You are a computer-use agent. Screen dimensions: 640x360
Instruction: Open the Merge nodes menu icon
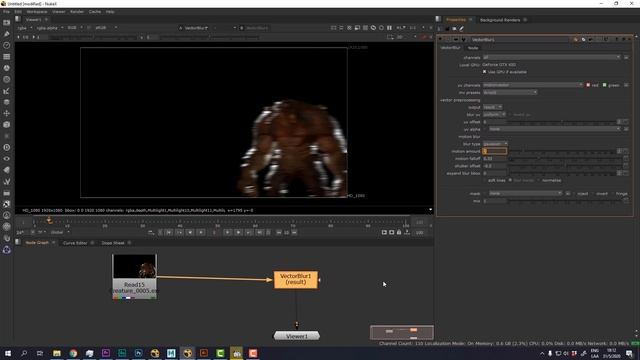pyautogui.click(x=7, y=102)
